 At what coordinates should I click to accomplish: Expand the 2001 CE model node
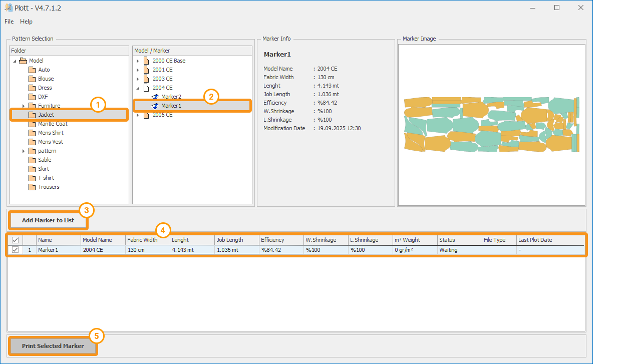point(138,70)
